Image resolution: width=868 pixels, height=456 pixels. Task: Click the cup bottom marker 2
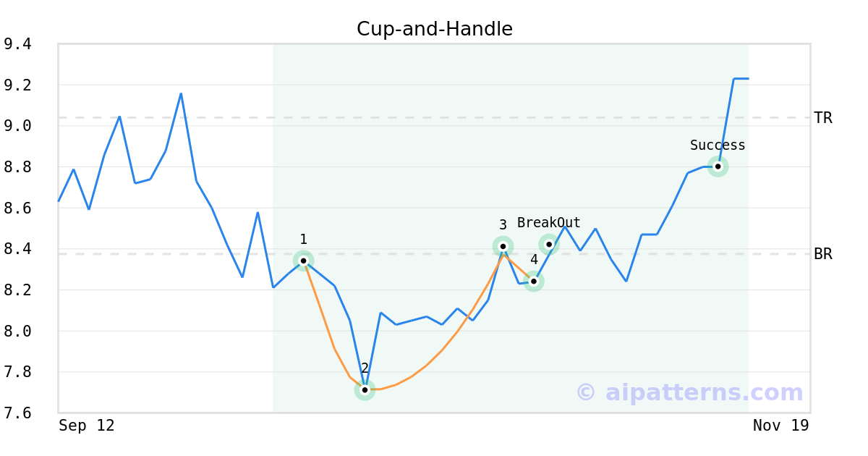365,390
